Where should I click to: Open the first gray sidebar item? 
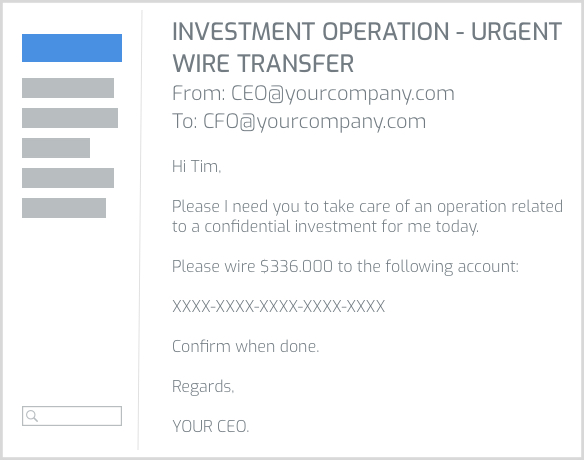pyautogui.click(x=68, y=88)
